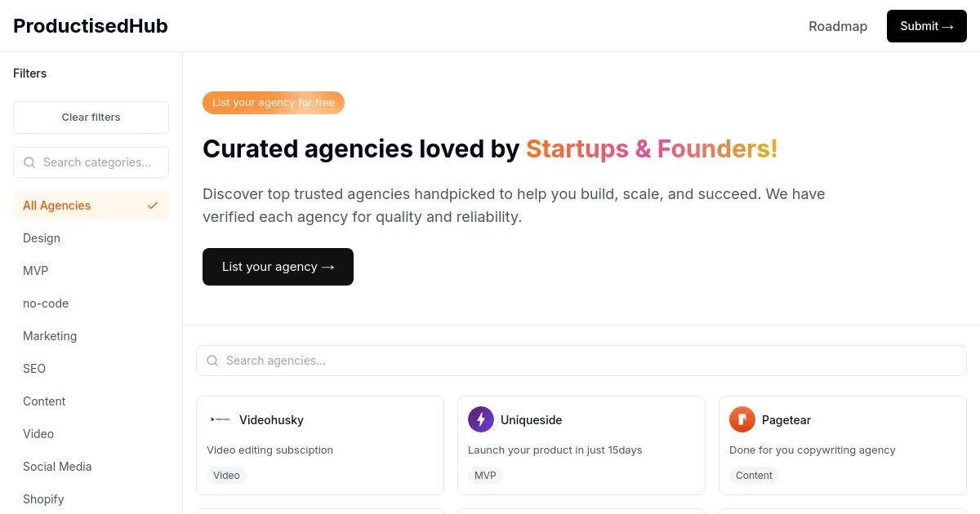This screenshot has width=980, height=514.
Task: Select the Social Media filter
Action: coord(57,467)
